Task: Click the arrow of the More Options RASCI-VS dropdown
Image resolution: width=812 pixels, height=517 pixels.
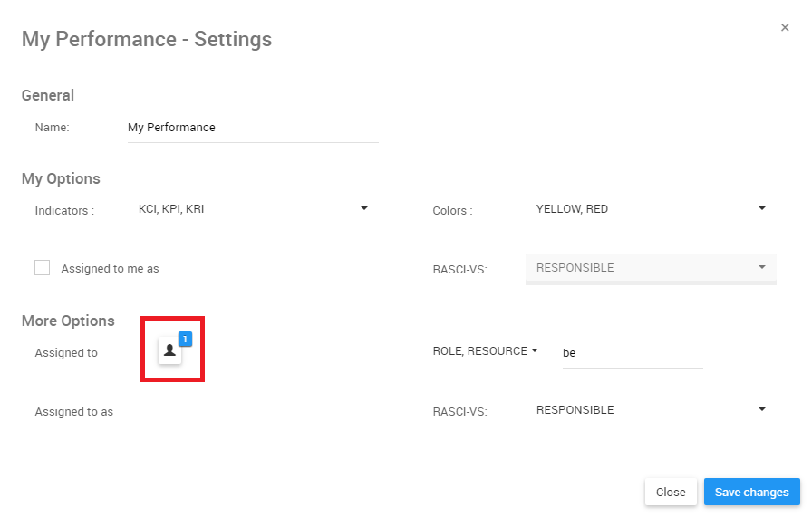Action: [x=762, y=409]
